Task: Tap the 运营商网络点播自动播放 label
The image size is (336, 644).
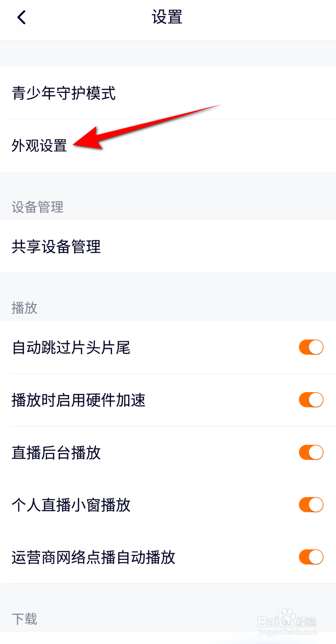Action: [93, 557]
